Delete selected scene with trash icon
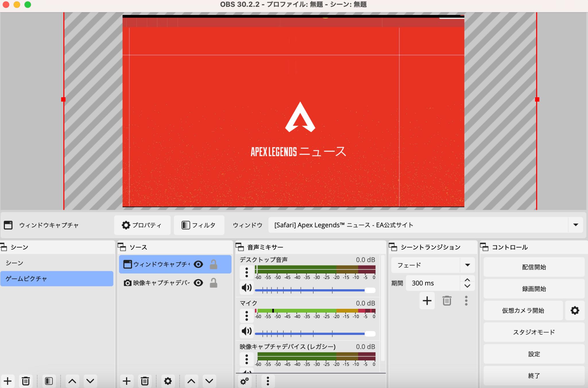Viewport: 588px width, 388px height. coord(26,381)
